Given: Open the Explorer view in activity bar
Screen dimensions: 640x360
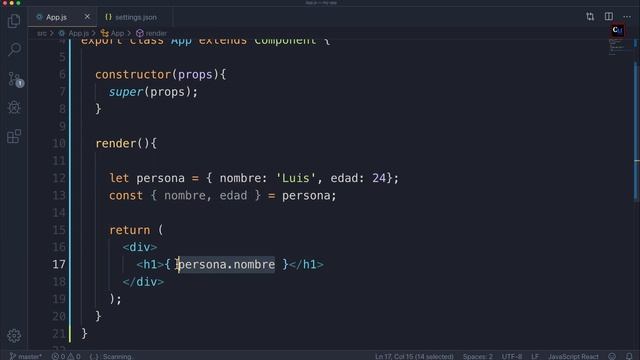Looking at the screenshot, I should tap(14, 20).
